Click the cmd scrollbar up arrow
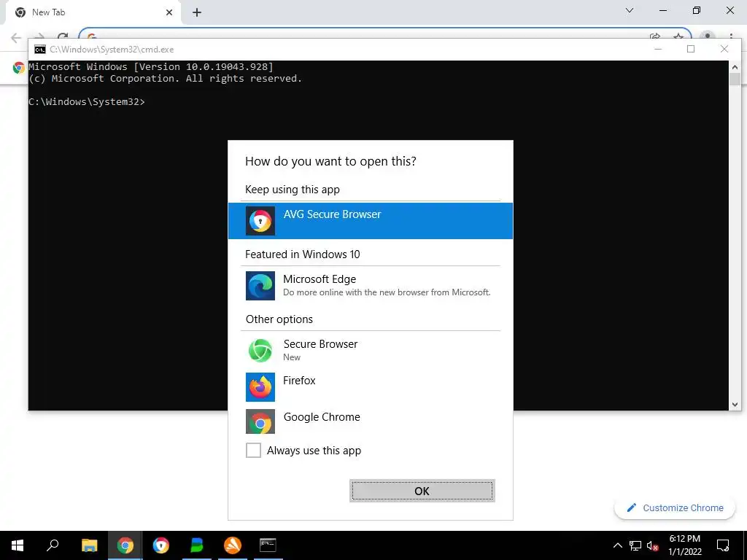 tap(735, 67)
